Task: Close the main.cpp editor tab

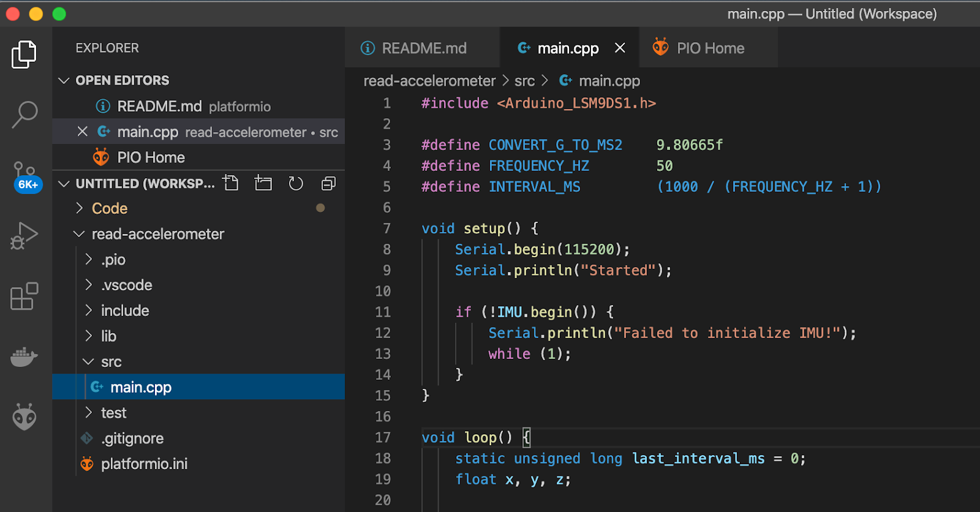Action: click(x=620, y=48)
